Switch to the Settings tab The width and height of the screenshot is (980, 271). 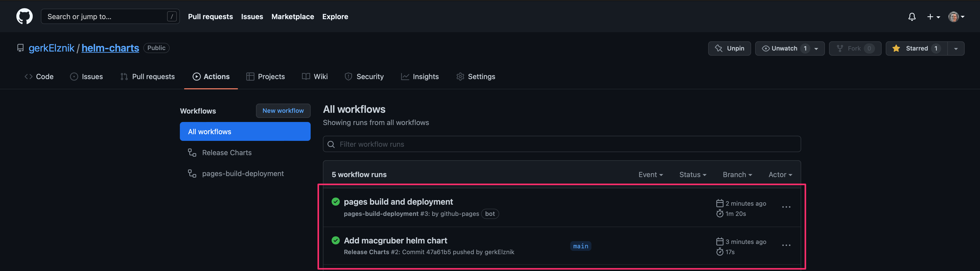475,76
